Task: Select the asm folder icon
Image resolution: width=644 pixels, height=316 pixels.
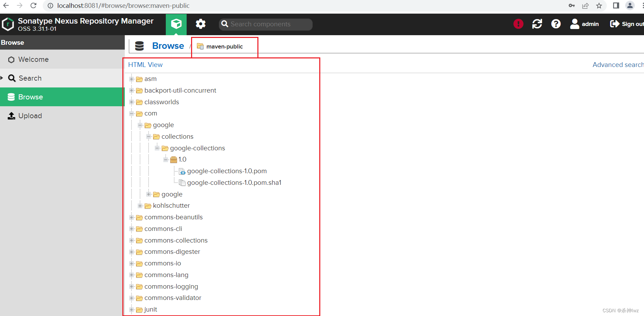Action: (139, 79)
